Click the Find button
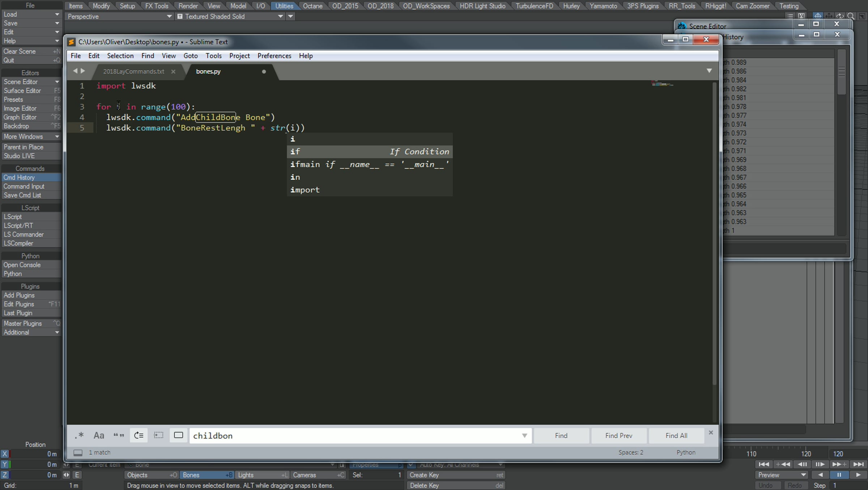Viewport: 868px width, 490px height. 561,436
